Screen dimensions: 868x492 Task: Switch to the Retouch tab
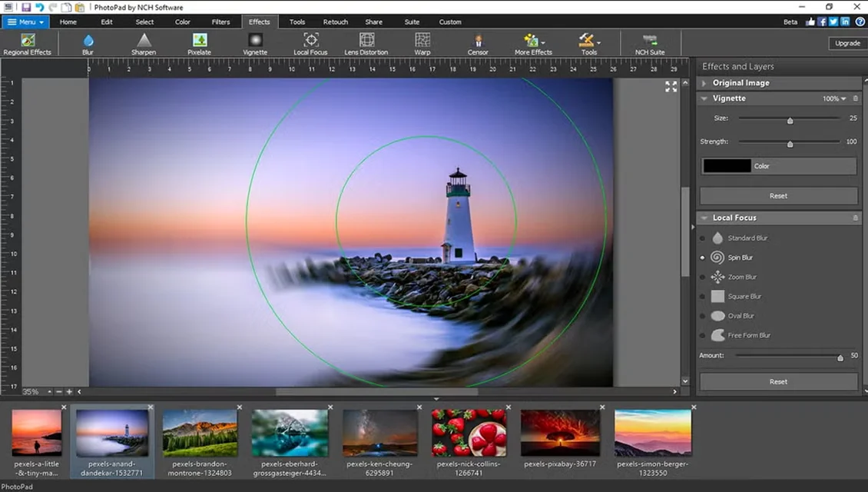(335, 22)
